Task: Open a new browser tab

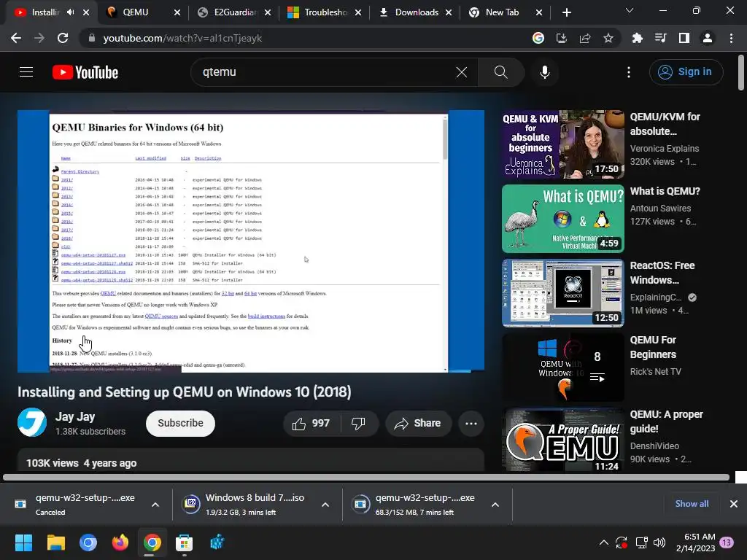Action: 566,12
